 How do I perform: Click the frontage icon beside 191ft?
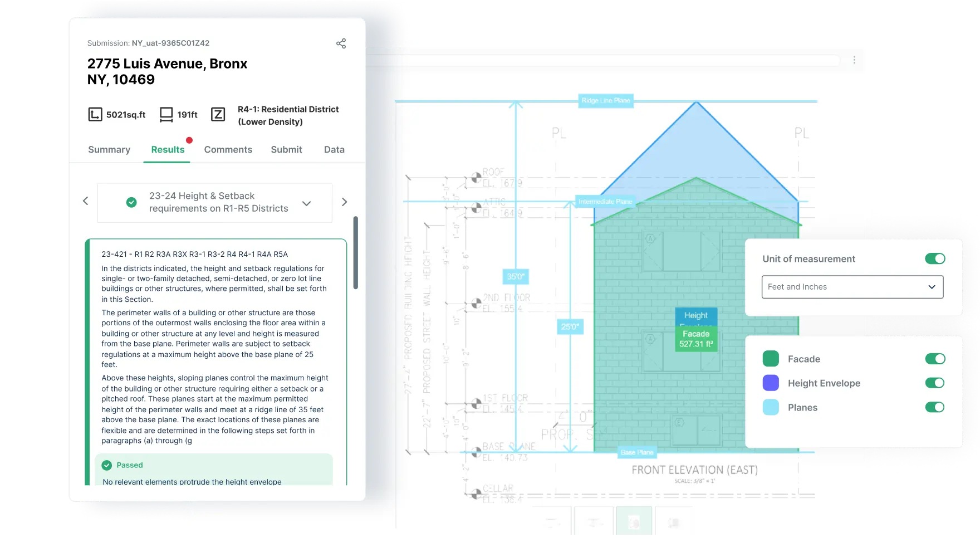pyautogui.click(x=166, y=115)
